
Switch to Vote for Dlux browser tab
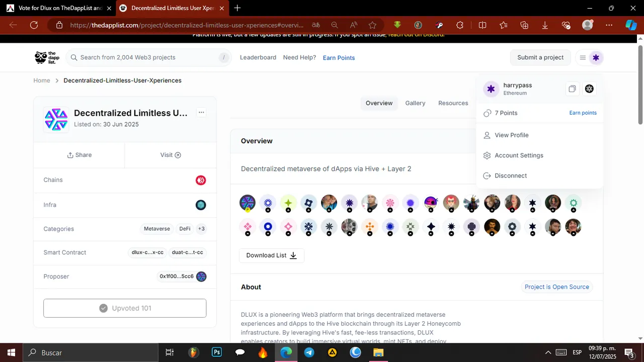(x=58, y=8)
